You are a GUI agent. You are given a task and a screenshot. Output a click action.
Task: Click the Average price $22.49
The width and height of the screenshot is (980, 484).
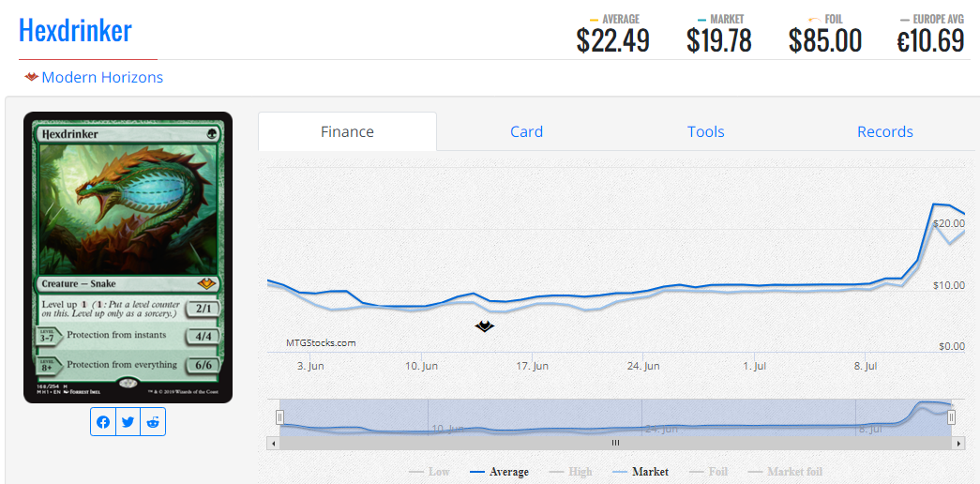coord(613,41)
